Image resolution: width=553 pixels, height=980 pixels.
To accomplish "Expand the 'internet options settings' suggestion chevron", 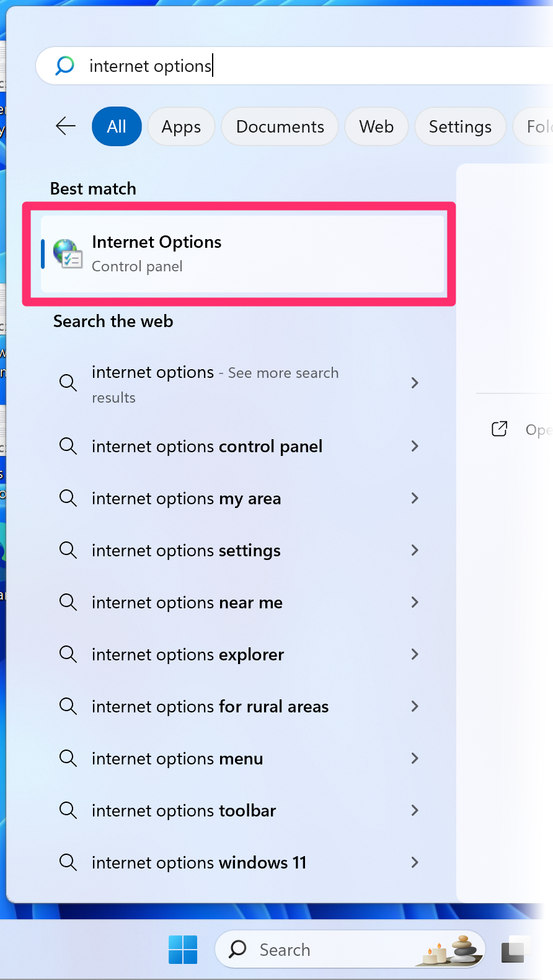I will (x=415, y=550).
